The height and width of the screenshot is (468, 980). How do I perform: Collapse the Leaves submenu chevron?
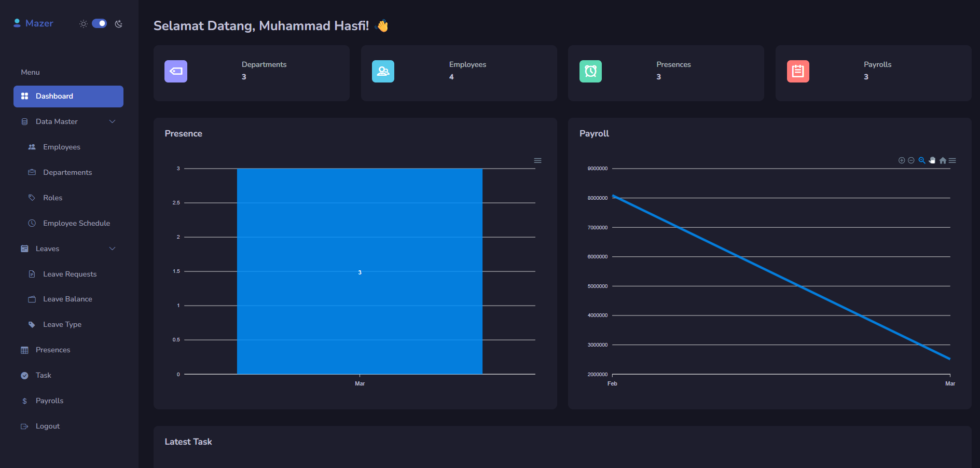click(112, 249)
